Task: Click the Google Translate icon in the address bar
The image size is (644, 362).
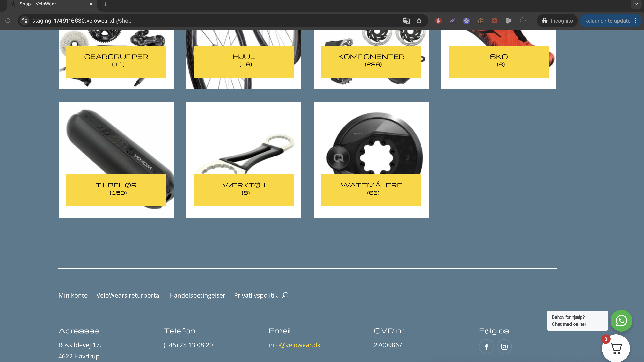Action: tap(406, 20)
